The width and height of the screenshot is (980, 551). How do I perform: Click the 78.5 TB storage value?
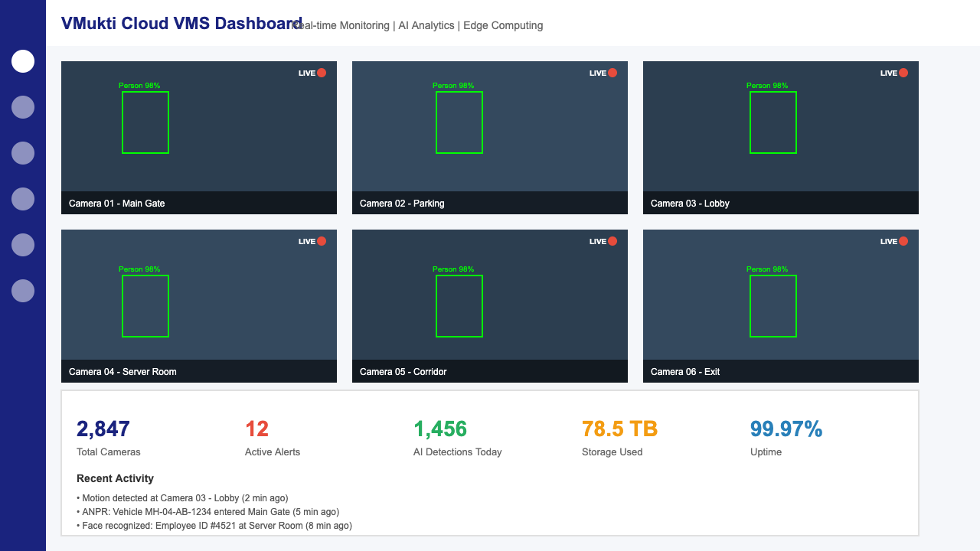(x=619, y=429)
